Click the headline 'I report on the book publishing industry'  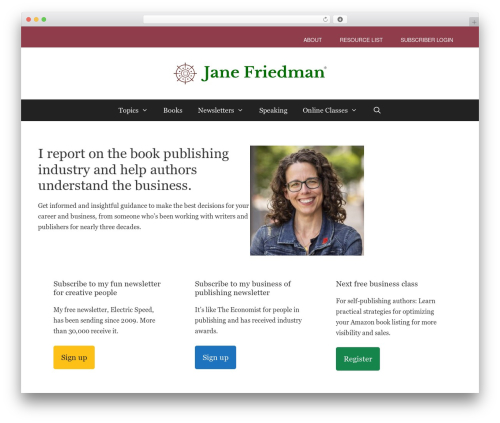(133, 170)
